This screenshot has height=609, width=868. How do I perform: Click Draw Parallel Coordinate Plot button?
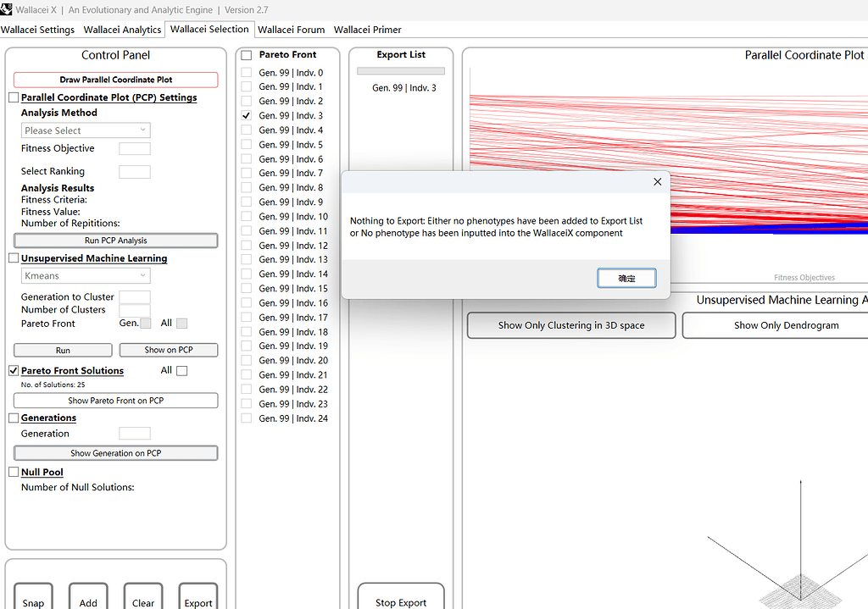point(115,80)
